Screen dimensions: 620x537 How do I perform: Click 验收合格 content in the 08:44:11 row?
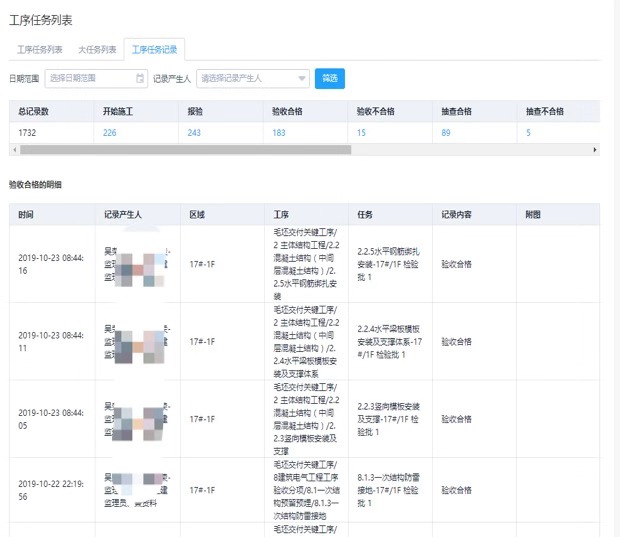click(456, 342)
